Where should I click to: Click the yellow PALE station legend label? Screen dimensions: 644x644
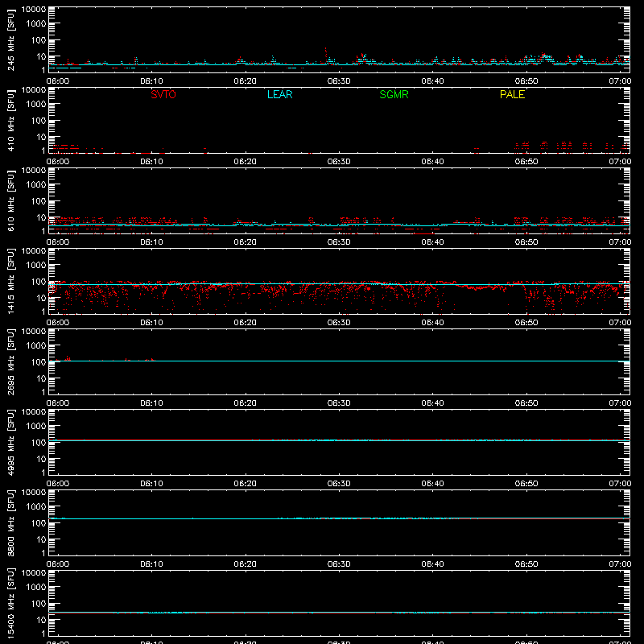pyautogui.click(x=512, y=94)
